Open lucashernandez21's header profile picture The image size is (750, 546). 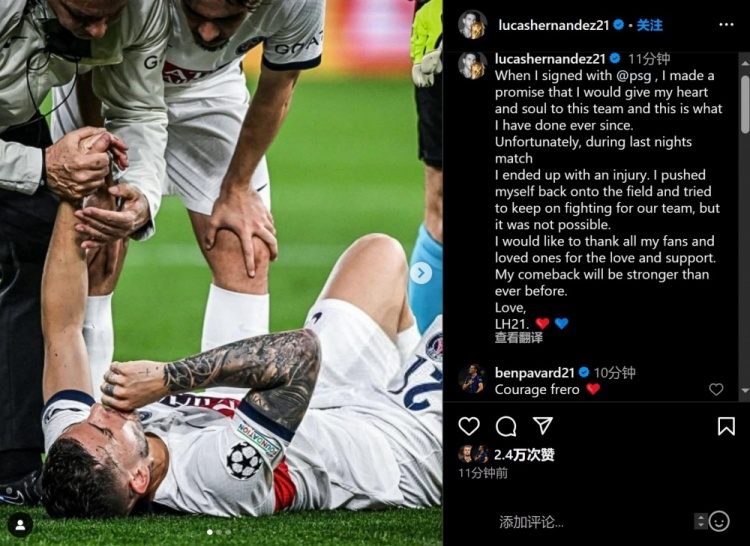(473, 24)
